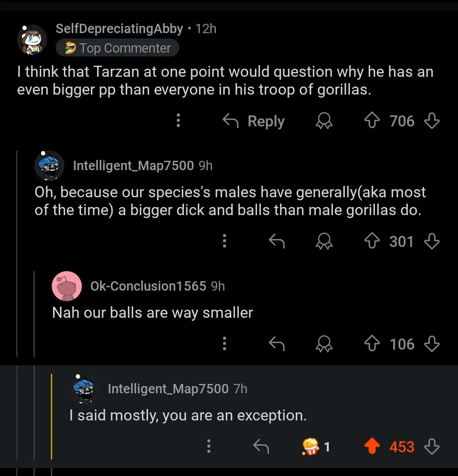The height and width of the screenshot is (476, 458).
Task: Open SelfDepreciatingAbby's profile via username
Action: click(119, 28)
